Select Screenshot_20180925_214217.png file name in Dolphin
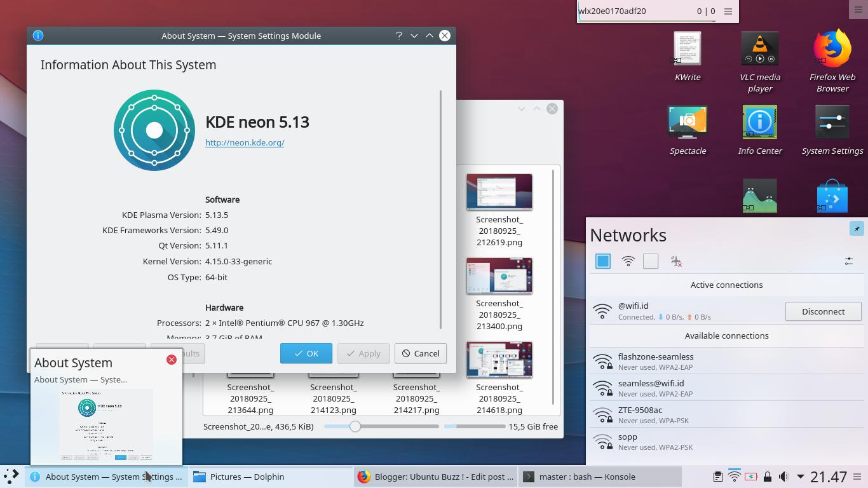868x488 pixels. click(x=416, y=398)
